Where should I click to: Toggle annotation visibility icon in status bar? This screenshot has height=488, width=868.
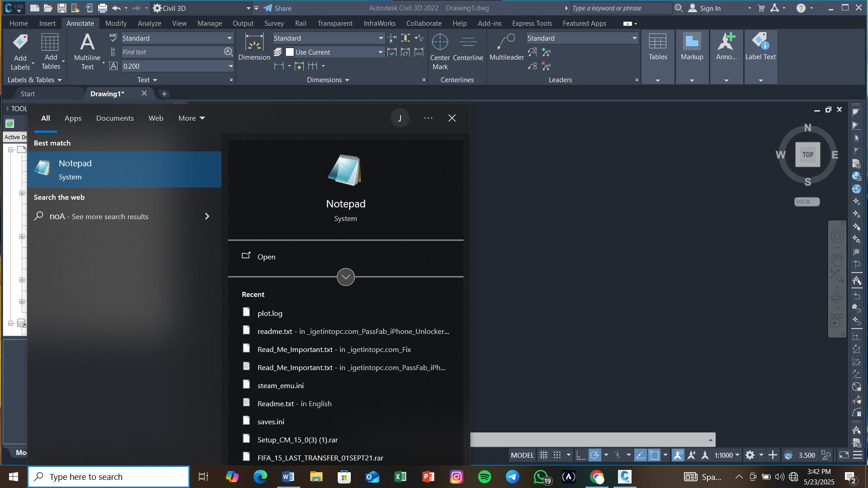tap(678, 455)
